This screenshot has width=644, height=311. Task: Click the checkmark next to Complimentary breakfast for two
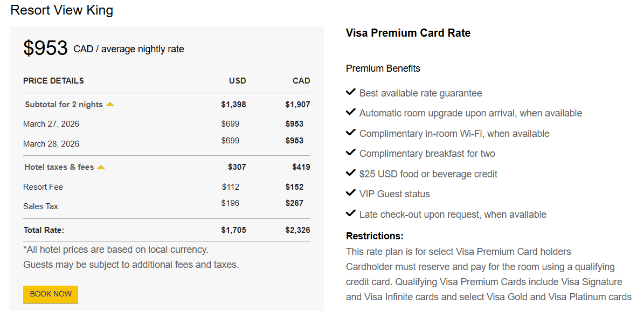(x=350, y=153)
